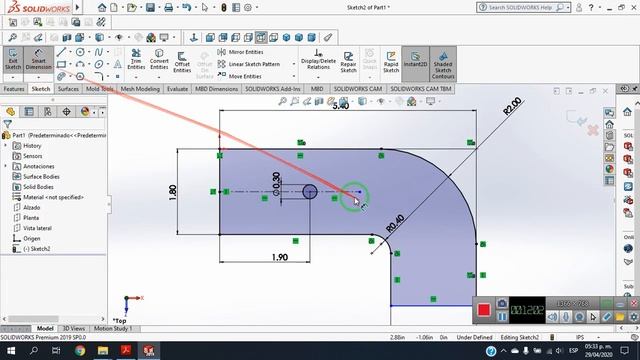Open the MBD Dimensions tab
The width and height of the screenshot is (640, 360).
click(x=216, y=89)
